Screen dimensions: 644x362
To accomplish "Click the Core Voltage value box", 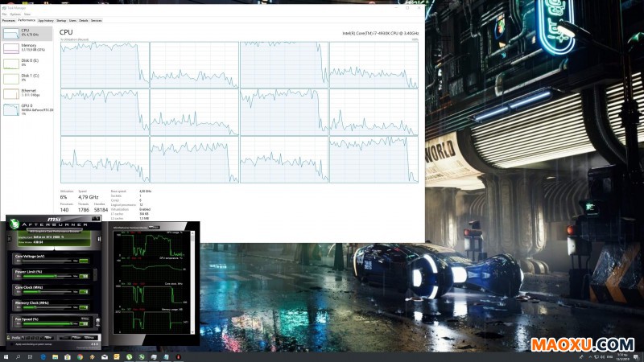I will tap(84, 261).
